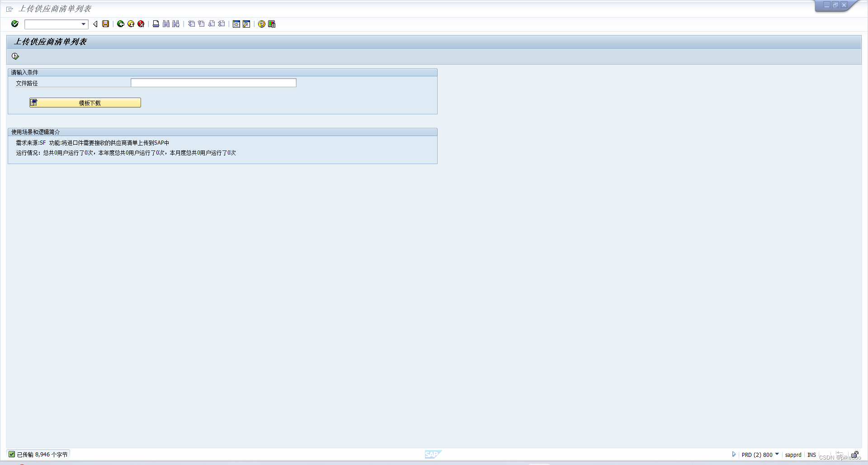Open Help with the yellow question mark icon

(x=262, y=24)
